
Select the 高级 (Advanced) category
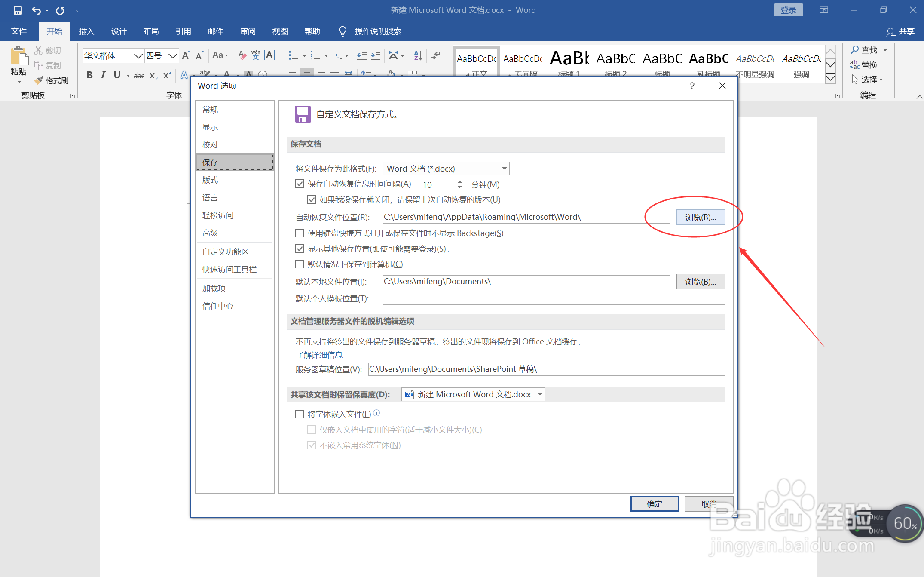pos(210,233)
